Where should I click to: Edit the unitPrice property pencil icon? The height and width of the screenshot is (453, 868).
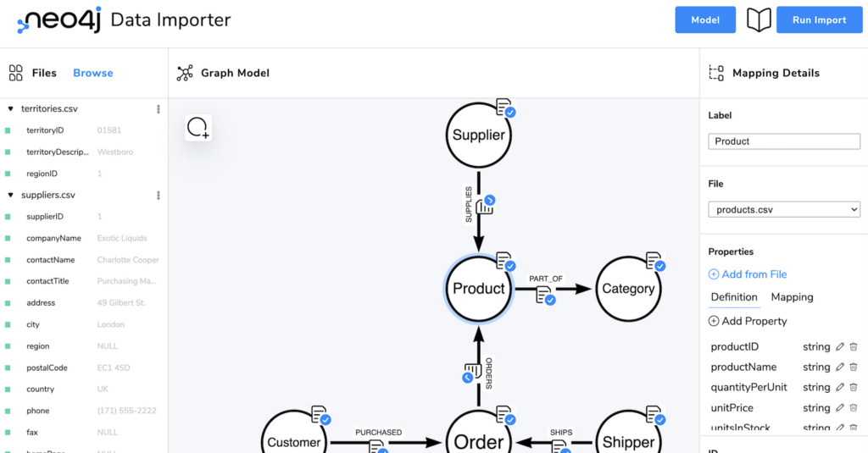[840, 407]
